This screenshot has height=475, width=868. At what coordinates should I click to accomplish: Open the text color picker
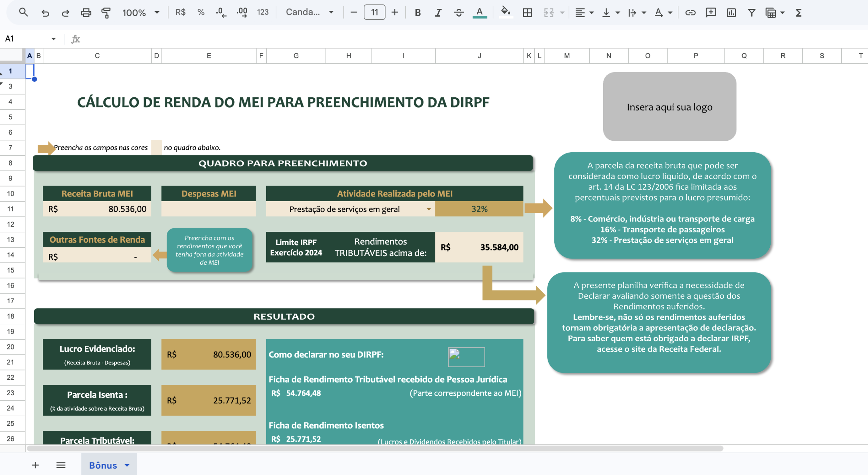pos(479,13)
